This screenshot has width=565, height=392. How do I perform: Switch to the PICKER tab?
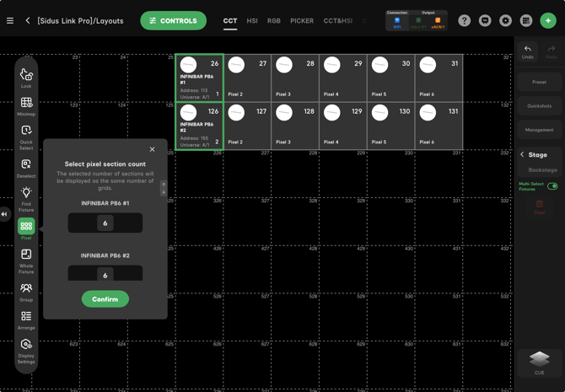tap(301, 21)
